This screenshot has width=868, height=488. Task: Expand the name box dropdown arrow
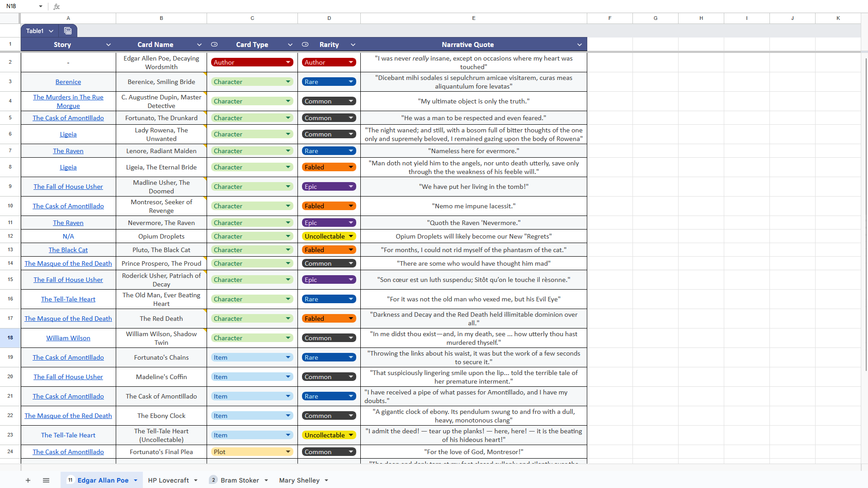(41, 6)
